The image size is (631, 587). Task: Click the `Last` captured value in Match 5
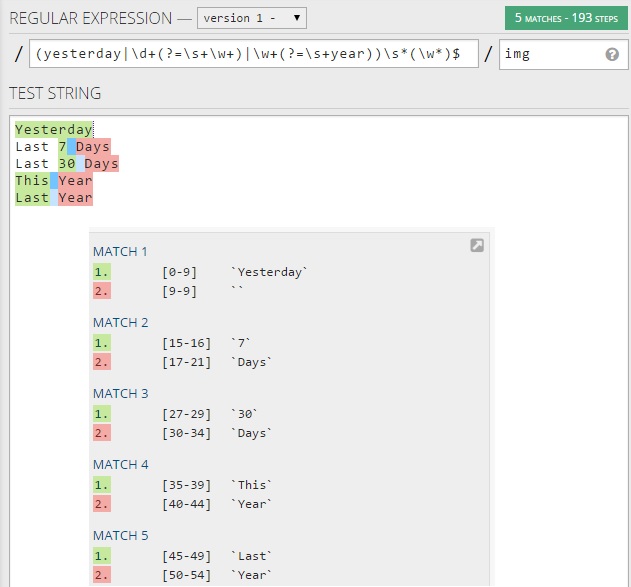point(252,556)
